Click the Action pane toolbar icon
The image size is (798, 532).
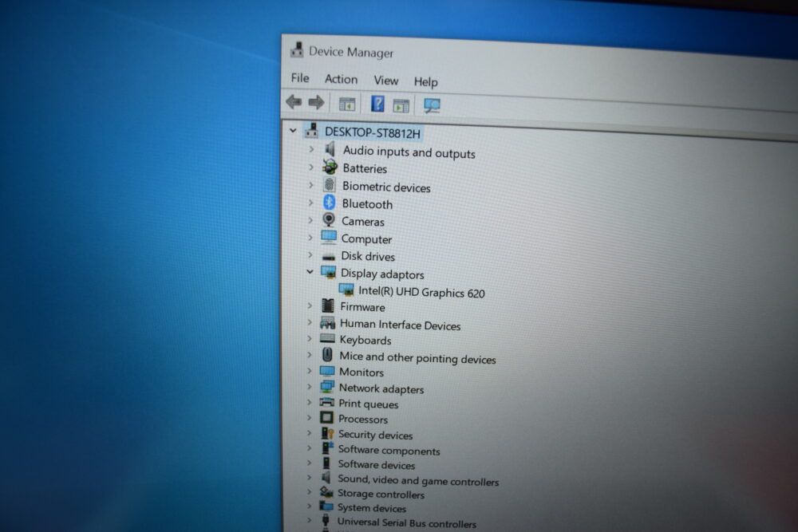(401, 106)
